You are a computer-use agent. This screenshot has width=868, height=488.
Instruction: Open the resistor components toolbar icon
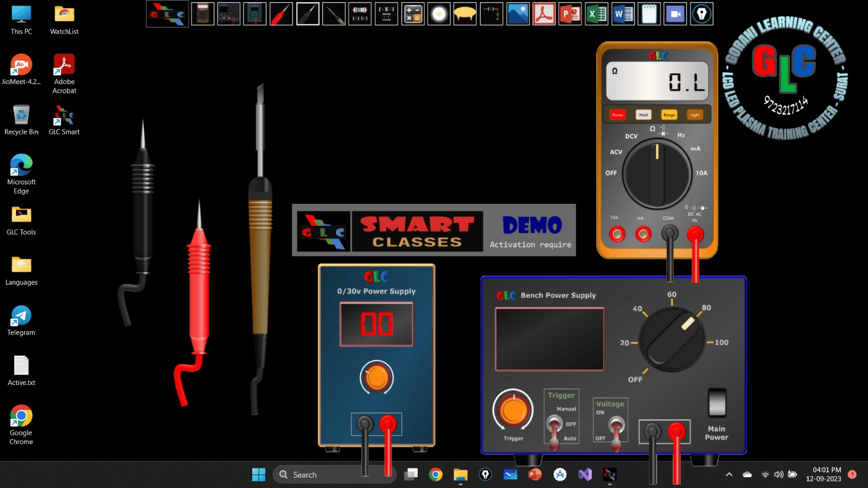[x=360, y=14]
